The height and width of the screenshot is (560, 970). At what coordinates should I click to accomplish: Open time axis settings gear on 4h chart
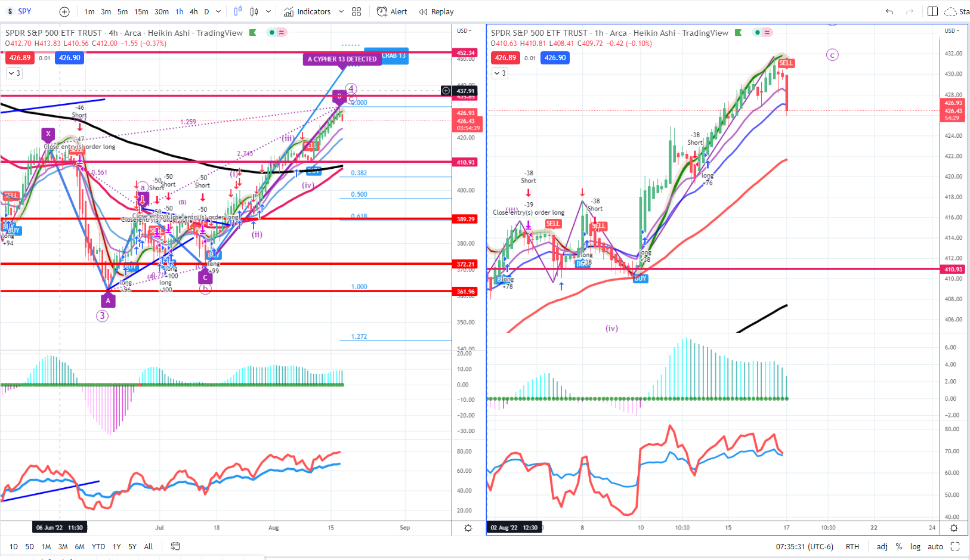point(468,528)
